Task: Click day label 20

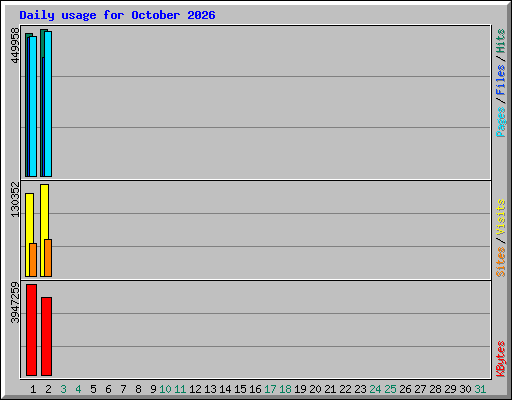Action: (315, 389)
